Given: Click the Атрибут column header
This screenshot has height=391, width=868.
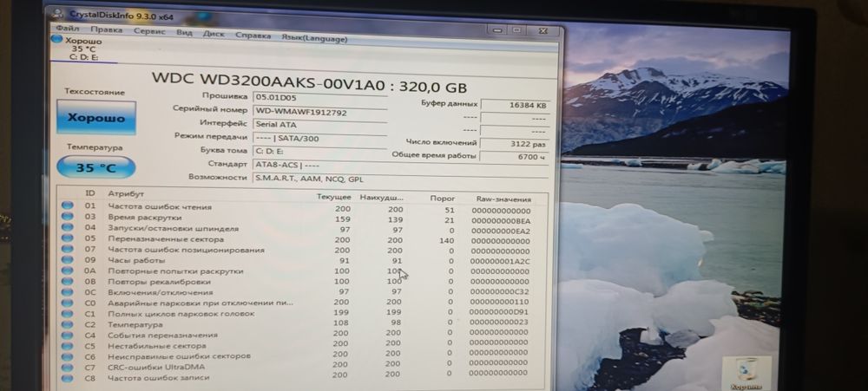Looking at the screenshot, I should [x=126, y=193].
